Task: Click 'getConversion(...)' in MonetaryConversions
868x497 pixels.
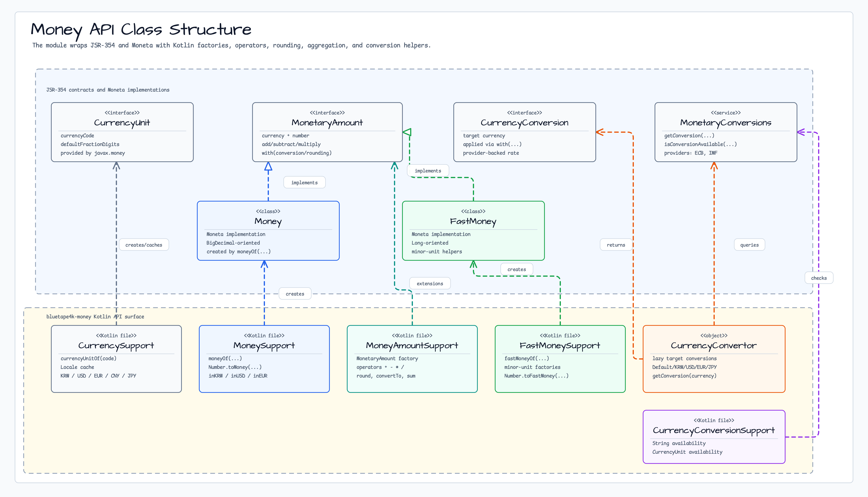Action: point(689,135)
